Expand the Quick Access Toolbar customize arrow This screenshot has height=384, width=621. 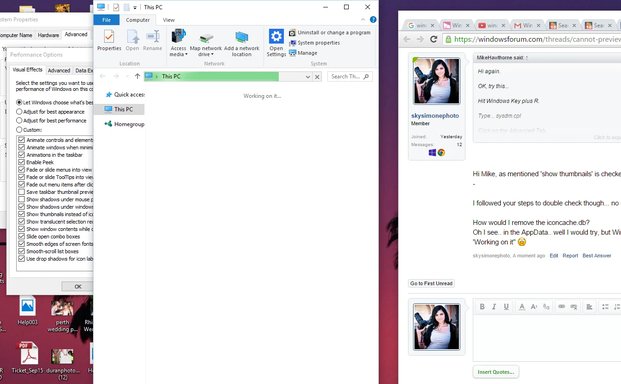(x=135, y=8)
